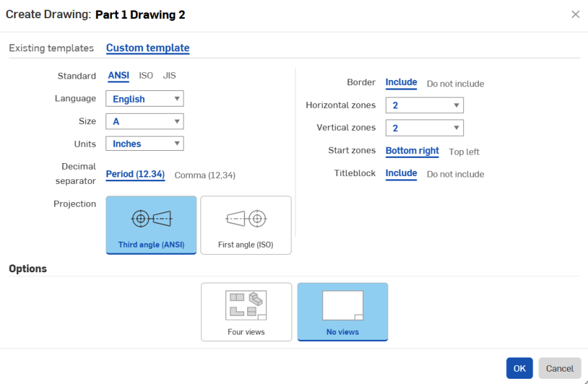Close the dialog using the X

point(575,14)
